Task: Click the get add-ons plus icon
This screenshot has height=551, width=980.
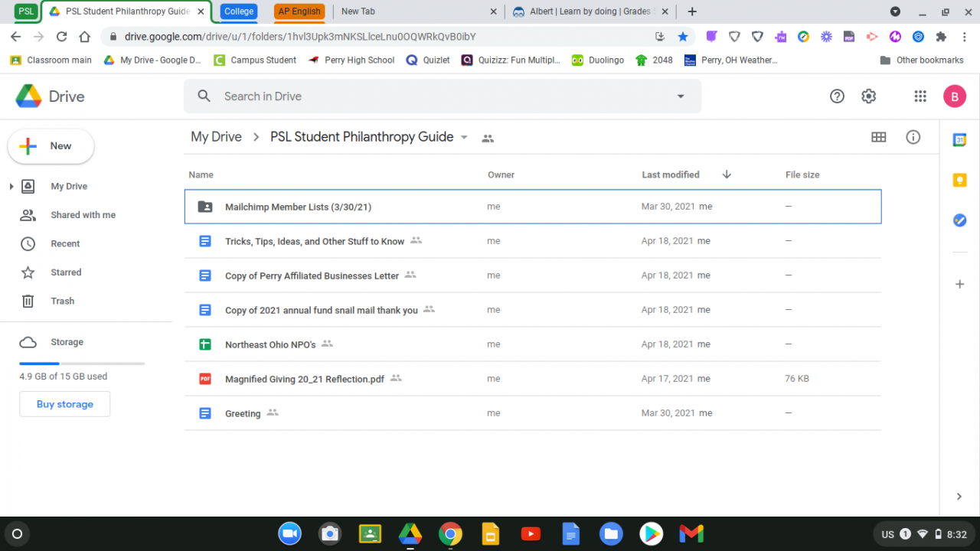Action: coord(959,284)
